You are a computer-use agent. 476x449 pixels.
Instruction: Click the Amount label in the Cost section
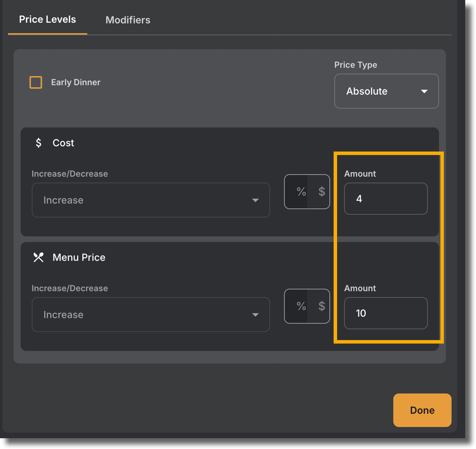360,174
